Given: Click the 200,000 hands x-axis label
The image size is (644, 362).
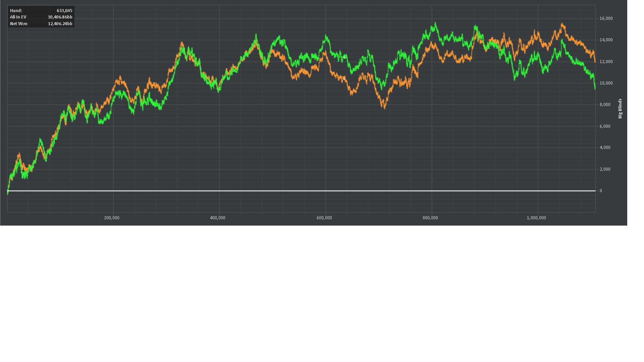Looking at the screenshot, I should [112, 218].
